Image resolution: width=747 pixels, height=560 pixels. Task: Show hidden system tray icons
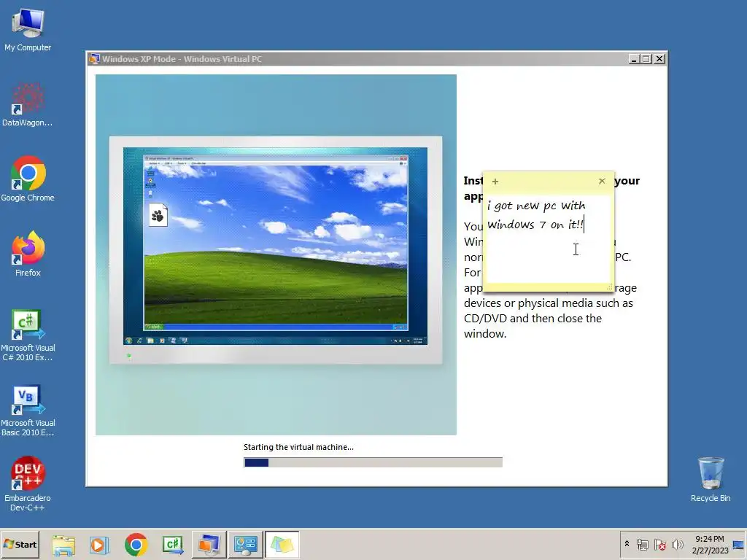coord(627,544)
